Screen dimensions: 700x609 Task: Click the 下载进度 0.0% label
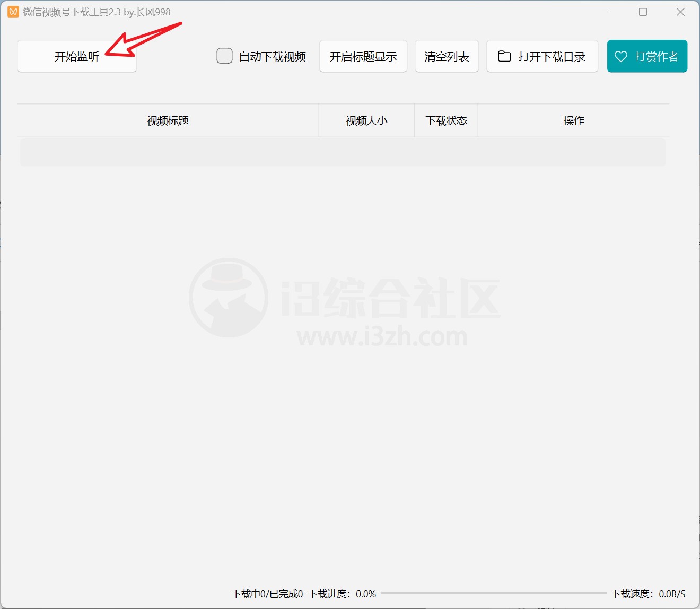tap(342, 594)
